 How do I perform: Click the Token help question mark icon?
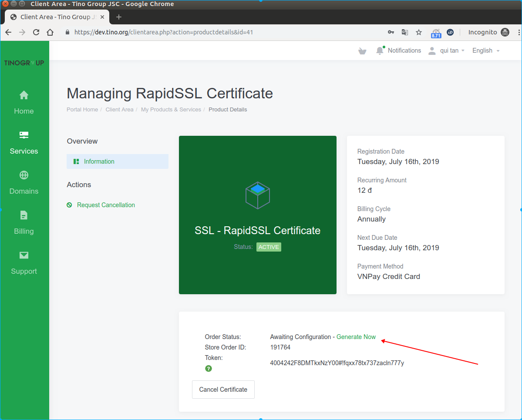click(x=209, y=368)
